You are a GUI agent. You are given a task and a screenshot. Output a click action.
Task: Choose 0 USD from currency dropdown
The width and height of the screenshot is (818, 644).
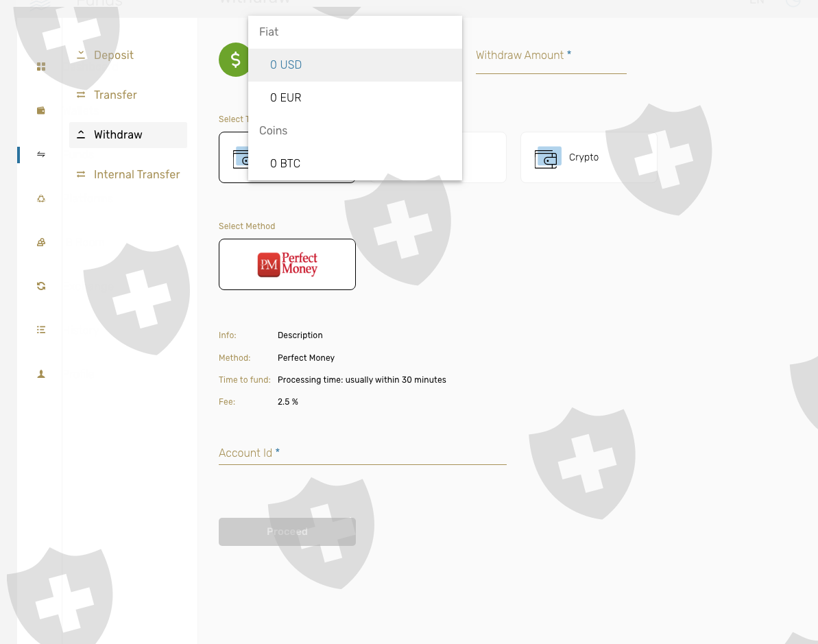(x=354, y=64)
